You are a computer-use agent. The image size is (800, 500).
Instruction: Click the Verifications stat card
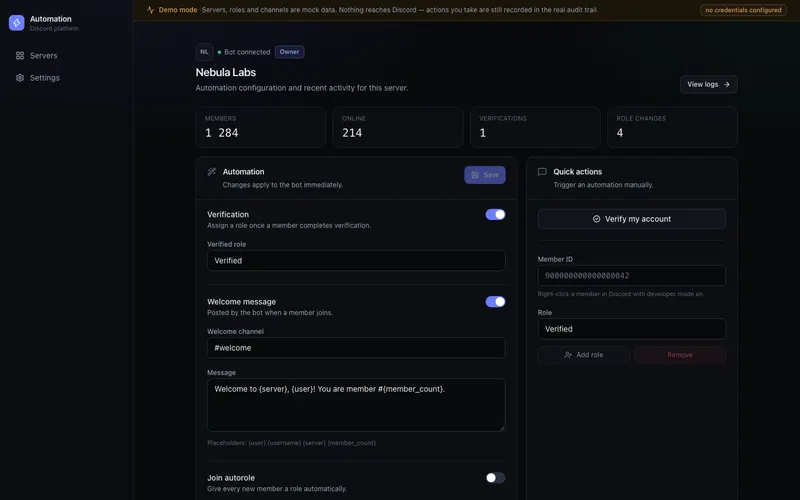pos(535,127)
